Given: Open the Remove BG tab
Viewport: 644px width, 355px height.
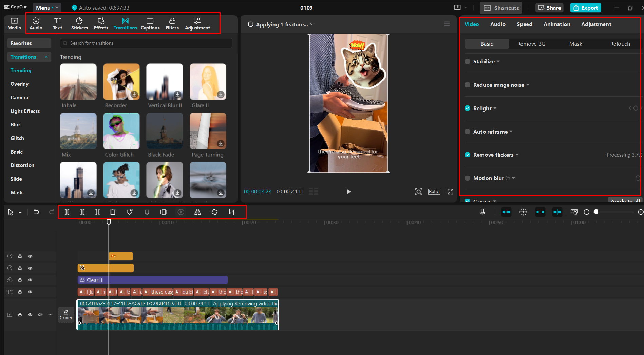Looking at the screenshot, I should coord(531,44).
